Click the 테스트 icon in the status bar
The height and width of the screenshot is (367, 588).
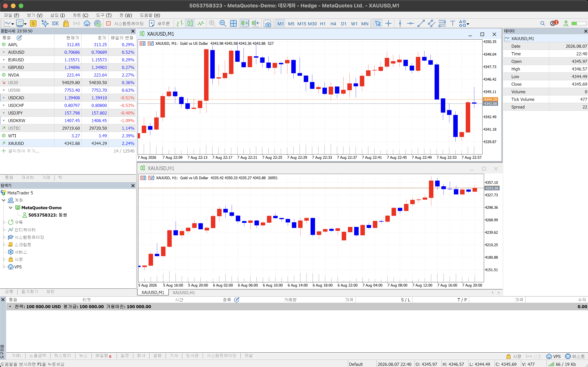[x=575, y=356]
